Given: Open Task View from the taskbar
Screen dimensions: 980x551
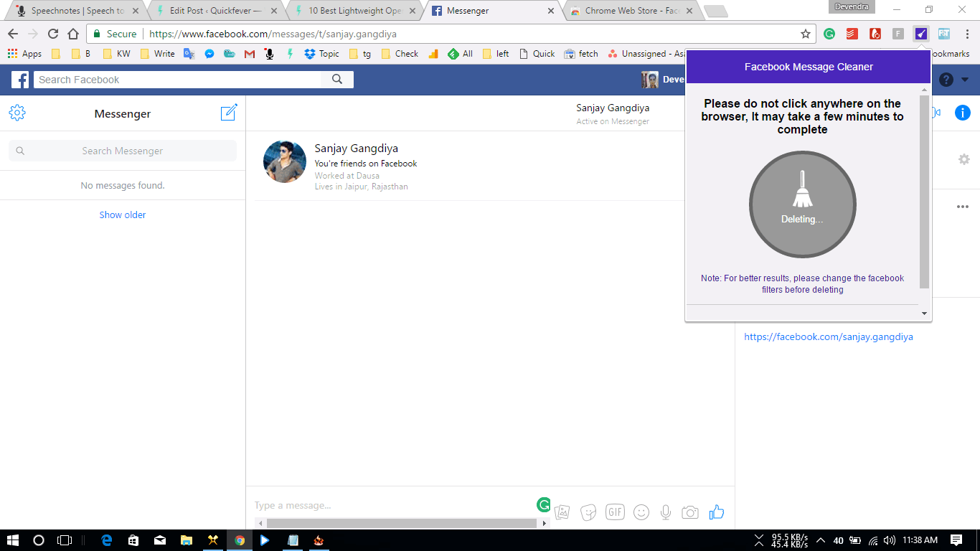Looking at the screenshot, I should click(x=65, y=540).
